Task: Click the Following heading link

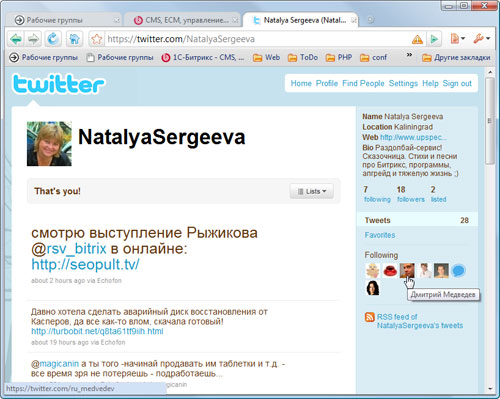Action: 381,255
